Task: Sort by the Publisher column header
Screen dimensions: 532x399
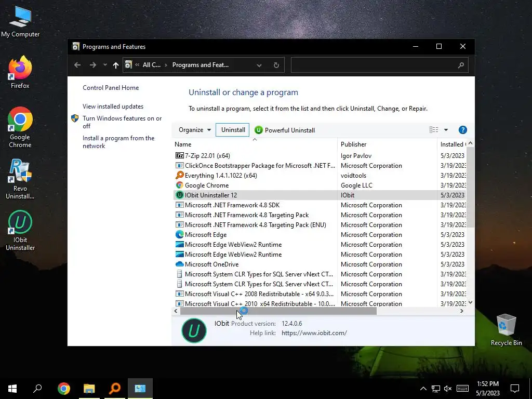Action: (x=387, y=144)
